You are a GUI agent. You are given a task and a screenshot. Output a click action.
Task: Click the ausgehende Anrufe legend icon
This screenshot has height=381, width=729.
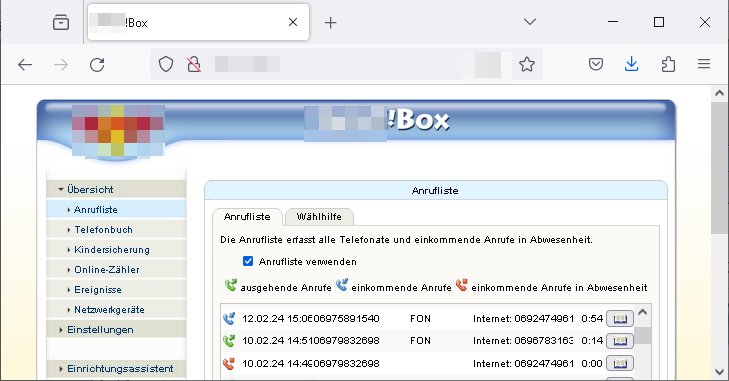click(x=231, y=285)
